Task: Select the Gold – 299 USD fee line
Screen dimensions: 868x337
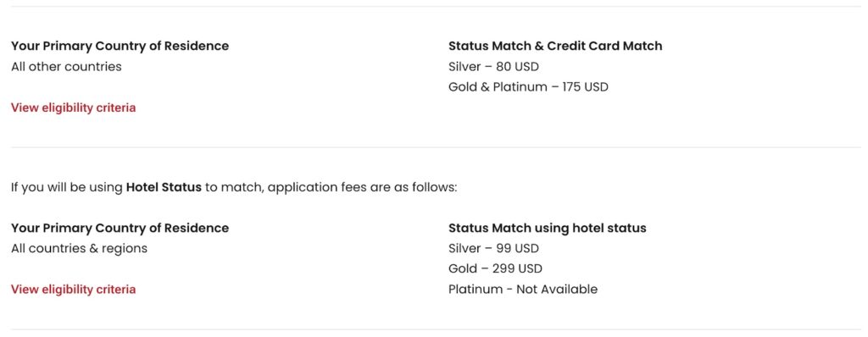Action: coord(495,269)
